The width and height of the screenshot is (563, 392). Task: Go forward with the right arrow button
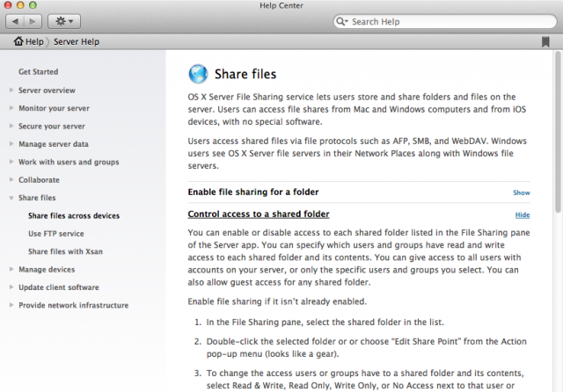point(33,21)
